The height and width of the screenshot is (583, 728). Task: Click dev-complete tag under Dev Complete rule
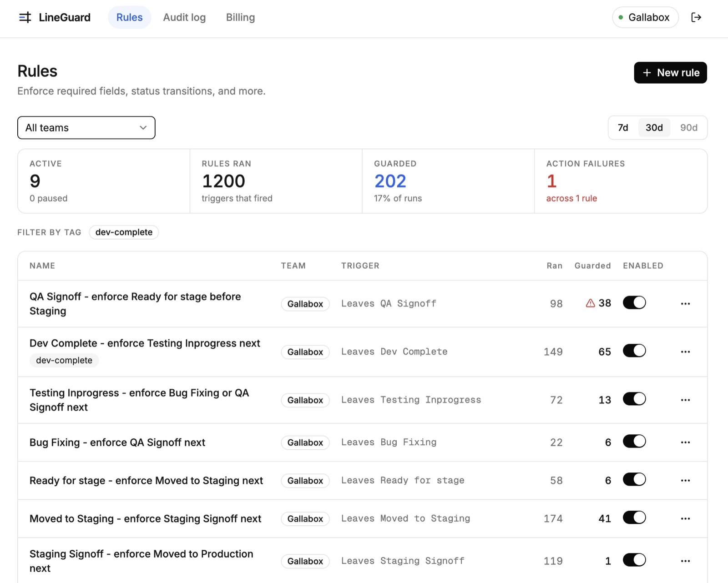coord(64,360)
